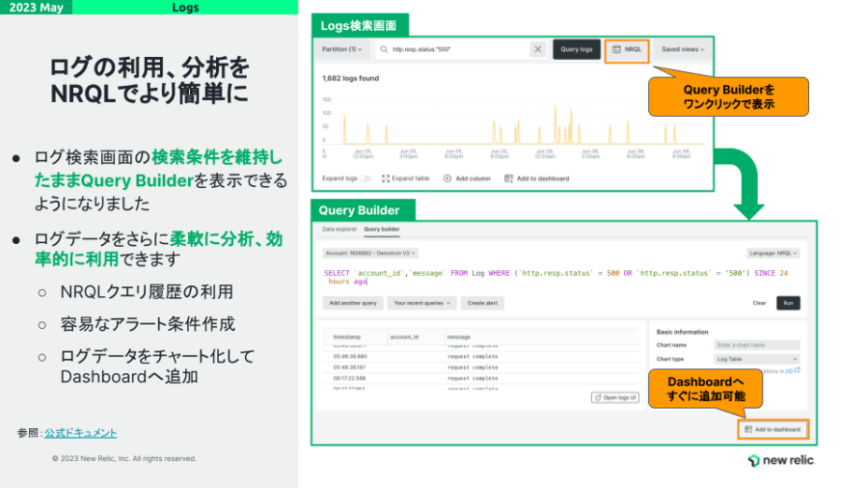Select the log row at 05:46:38.167

480,367
